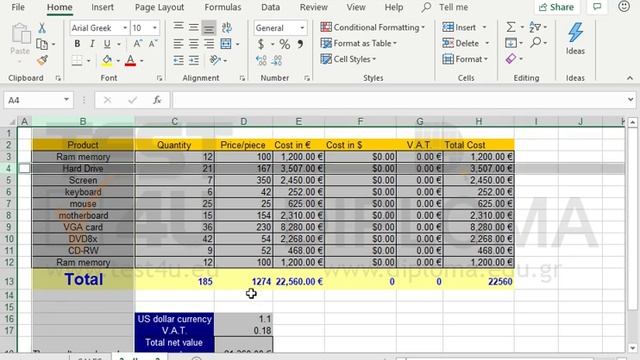640x360 pixels.
Task: Click the Tell me search box
Action: point(445,7)
